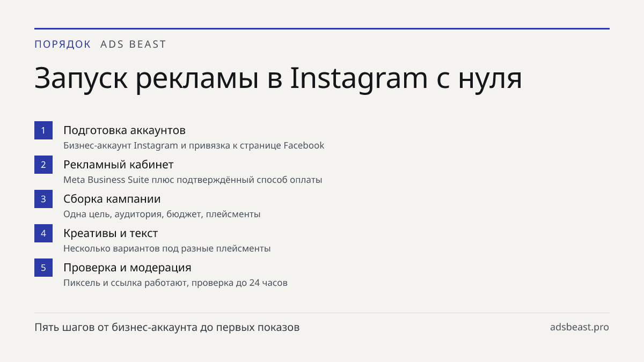Click the line 'Meta Business Suite плюс подтверждённый способ оплаты'
The width and height of the screenshot is (644, 362).
[x=193, y=180]
